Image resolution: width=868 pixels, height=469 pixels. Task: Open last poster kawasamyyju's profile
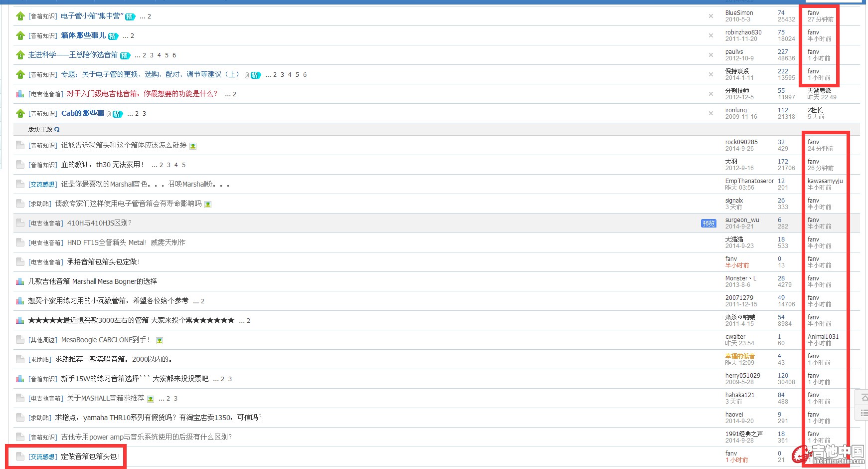pyautogui.click(x=825, y=181)
